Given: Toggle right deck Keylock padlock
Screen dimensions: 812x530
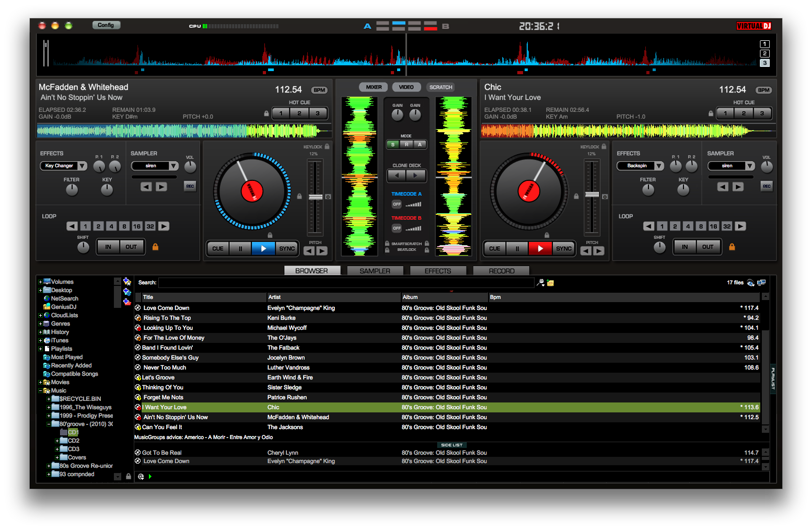Looking at the screenshot, I should [604, 147].
